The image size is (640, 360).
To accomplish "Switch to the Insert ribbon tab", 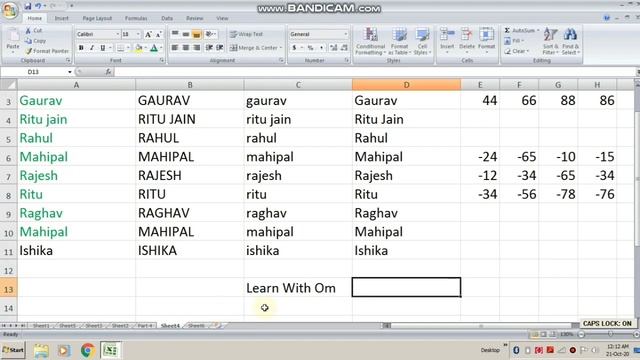I will coord(62,18).
